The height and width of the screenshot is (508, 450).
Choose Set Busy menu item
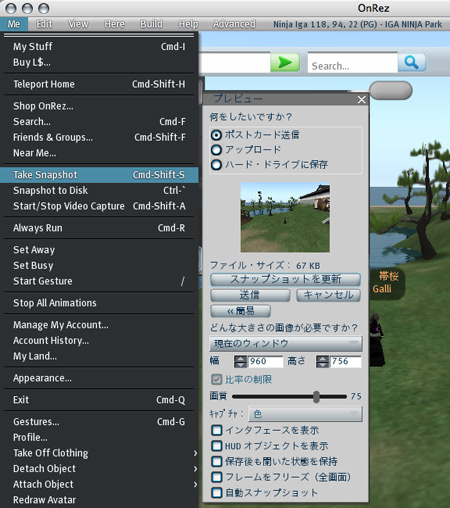click(99, 265)
